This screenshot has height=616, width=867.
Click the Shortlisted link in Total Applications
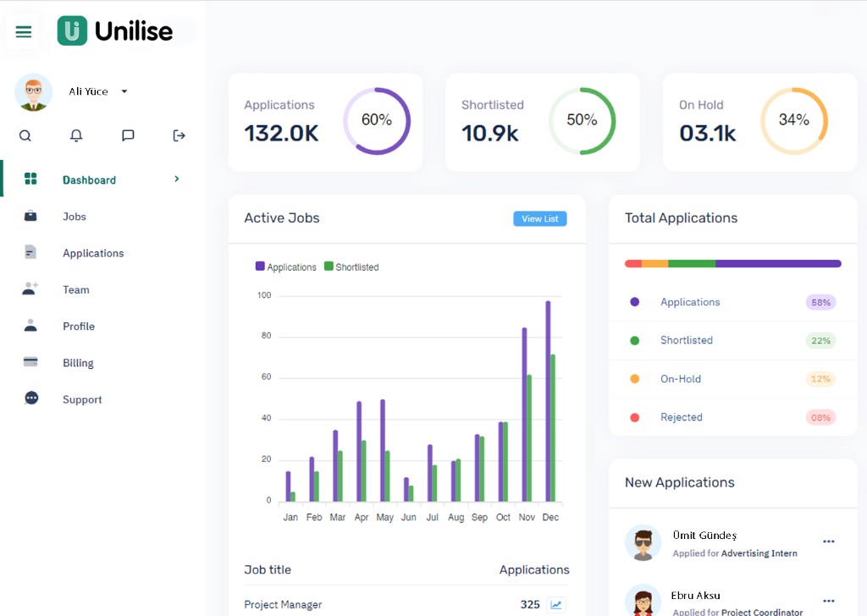coord(686,340)
